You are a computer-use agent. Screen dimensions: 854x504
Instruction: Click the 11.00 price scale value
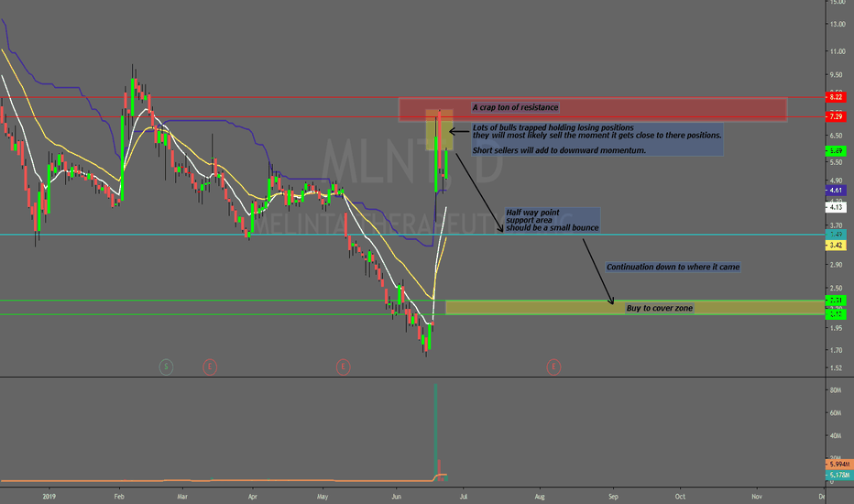838,51
